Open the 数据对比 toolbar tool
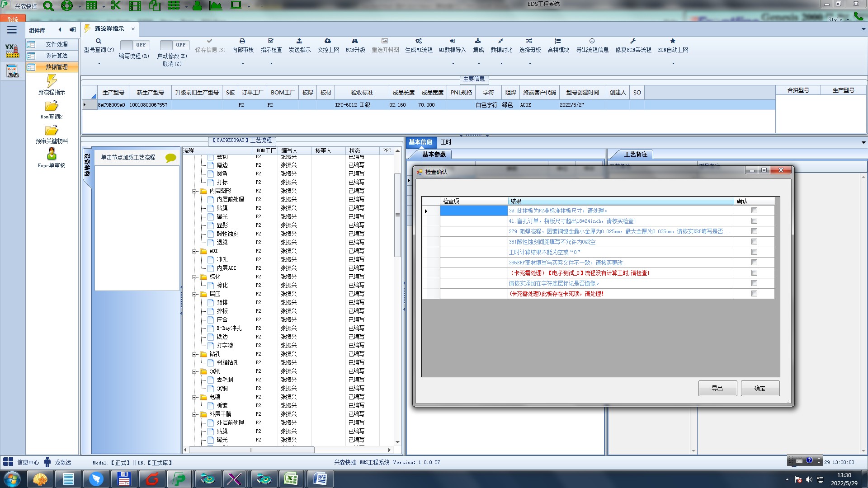868x488 pixels. [x=501, y=41]
